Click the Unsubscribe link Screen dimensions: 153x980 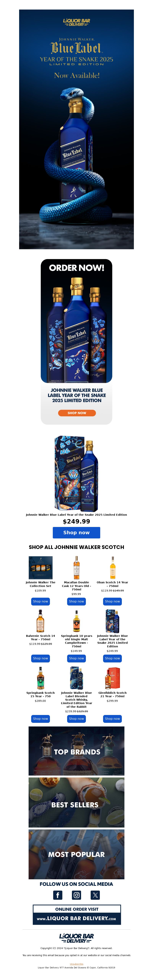[76, 964]
